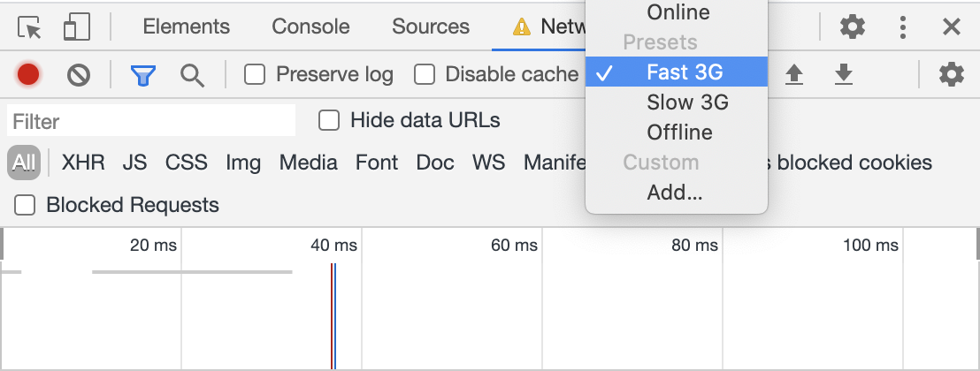Open DevTools main settings gear

[853, 27]
